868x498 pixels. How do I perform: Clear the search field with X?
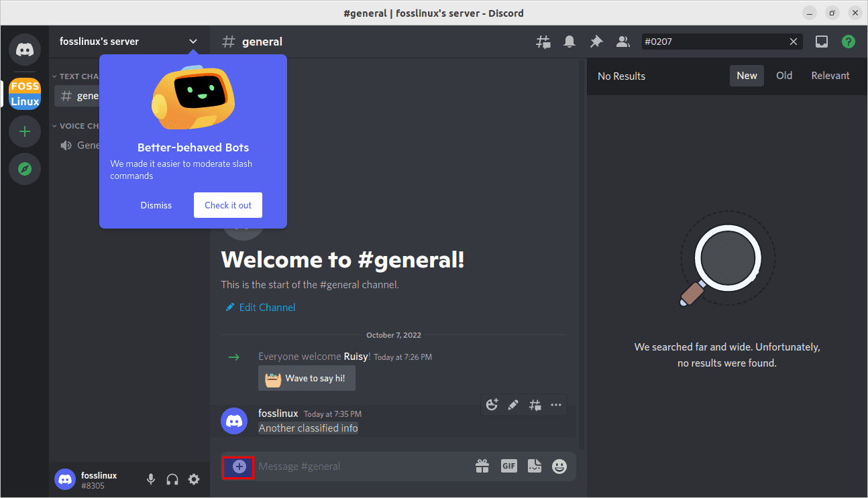coord(794,42)
